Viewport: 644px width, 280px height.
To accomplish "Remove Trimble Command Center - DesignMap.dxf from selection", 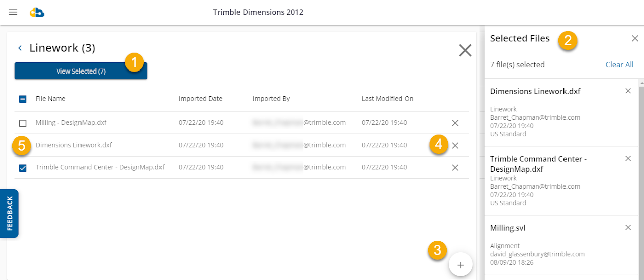I will pyautogui.click(x=628, y=159).
